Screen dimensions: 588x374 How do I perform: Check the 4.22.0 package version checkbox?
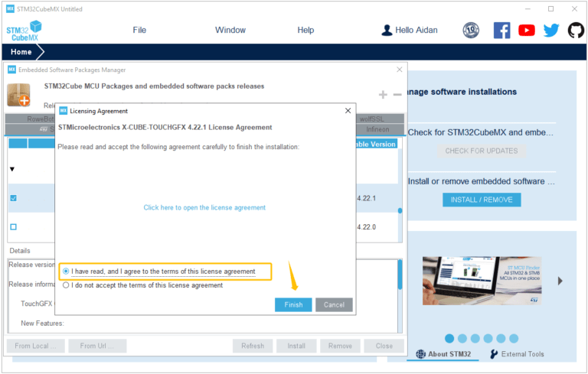14,226
